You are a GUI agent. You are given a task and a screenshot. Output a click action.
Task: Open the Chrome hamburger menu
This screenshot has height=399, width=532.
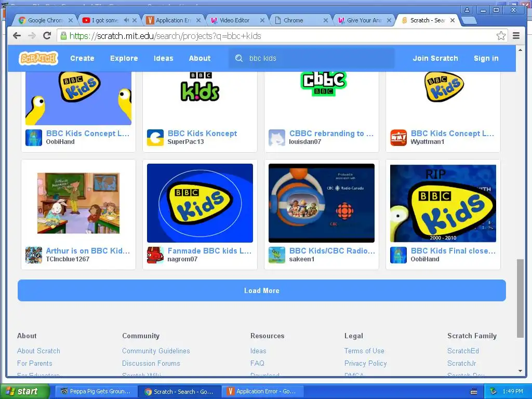coord(516,36)
